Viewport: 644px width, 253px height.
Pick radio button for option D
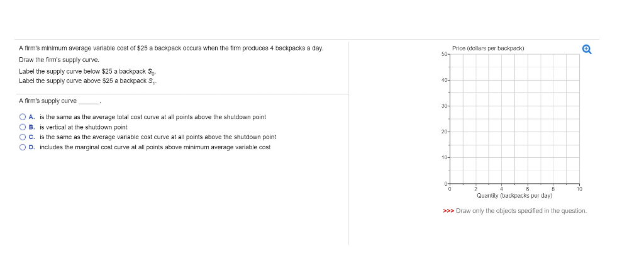point(23,147)
